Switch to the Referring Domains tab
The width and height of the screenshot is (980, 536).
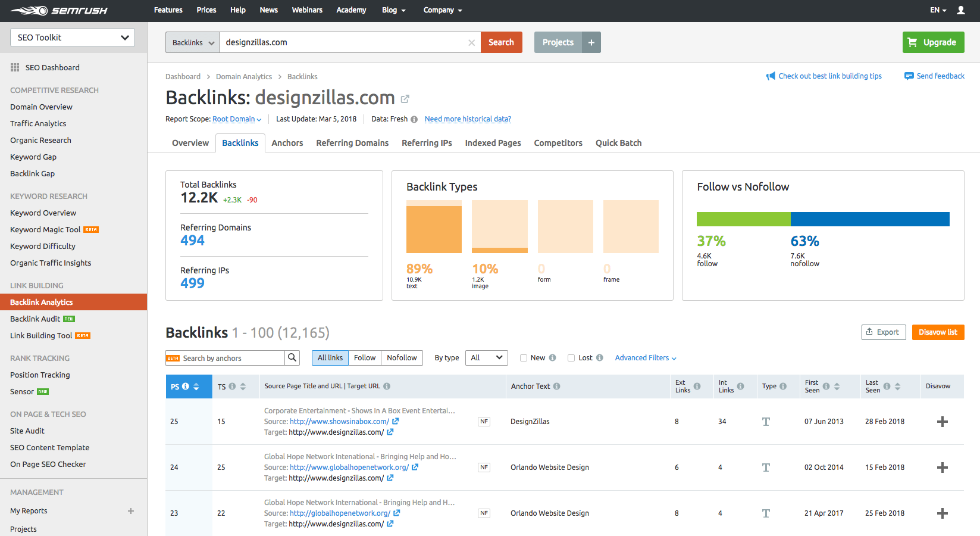[x=352, y=143]
